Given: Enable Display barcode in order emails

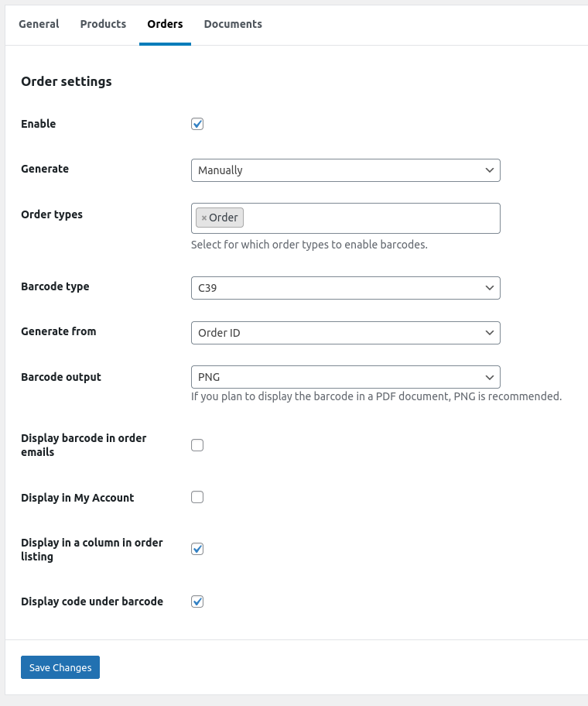Looking at the screenshot, I should [197, 445].
